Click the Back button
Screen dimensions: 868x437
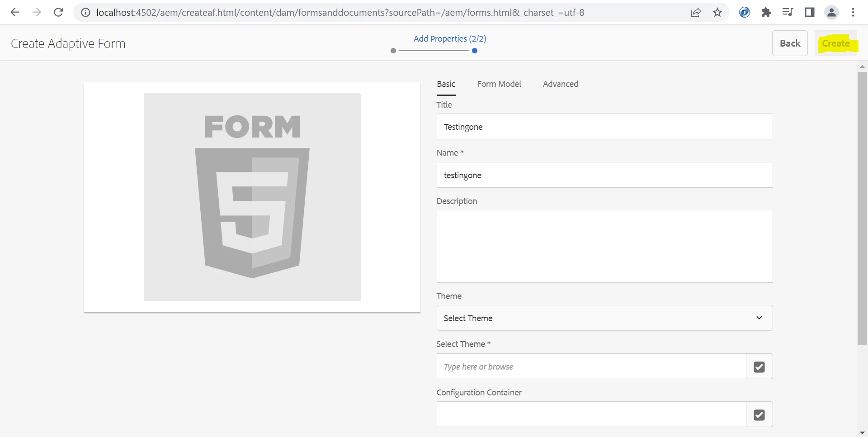(x=790, y=43)
